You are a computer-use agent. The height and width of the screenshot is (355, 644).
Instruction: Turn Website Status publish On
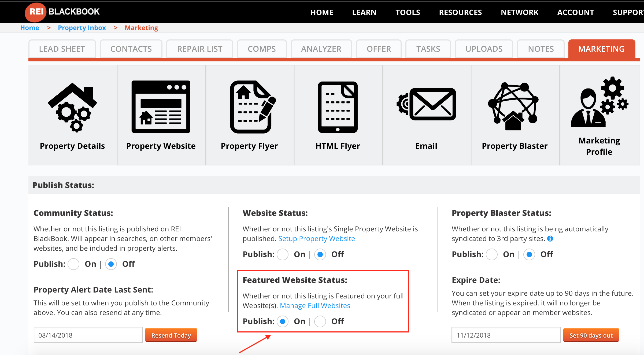(x=283, y=254)
